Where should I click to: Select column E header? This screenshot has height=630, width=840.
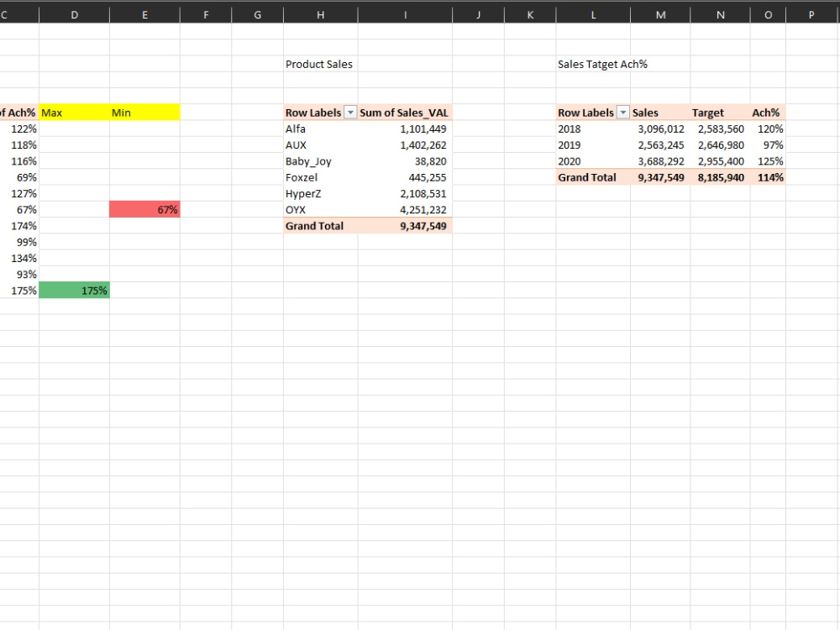coord(144,15)
